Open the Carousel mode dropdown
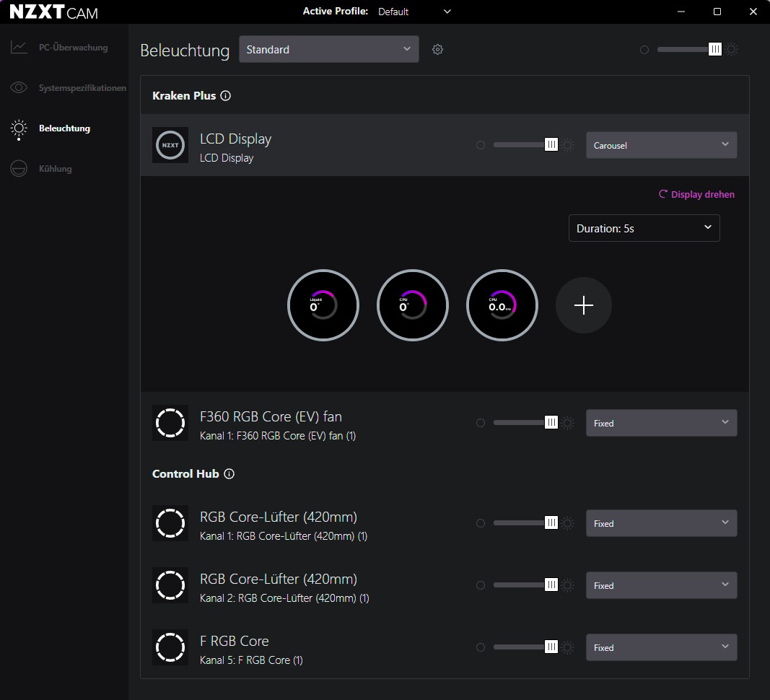The width and height of the screenshot is (770, 700). (x=661, y=145)
